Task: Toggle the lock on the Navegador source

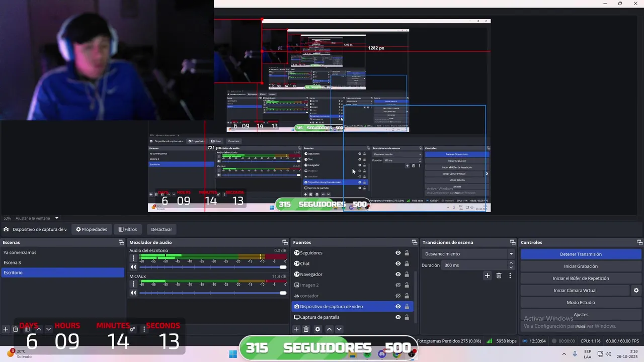Action: pyautogui.click(x=407, y=274)
